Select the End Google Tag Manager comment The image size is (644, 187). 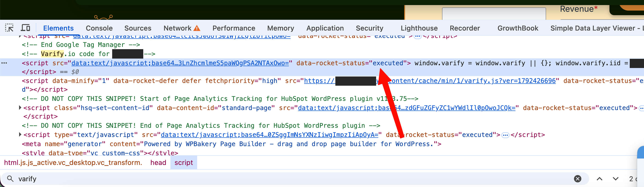tap(81, 45)
